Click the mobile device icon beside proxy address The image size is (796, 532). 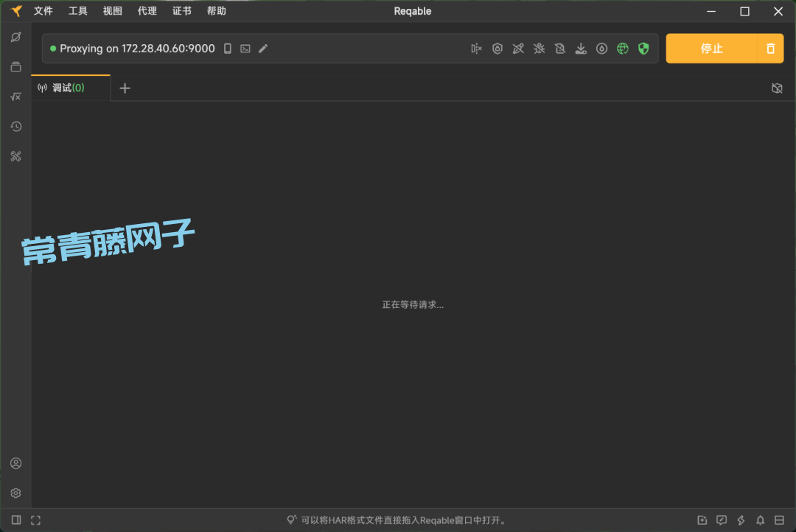[227, 48]
